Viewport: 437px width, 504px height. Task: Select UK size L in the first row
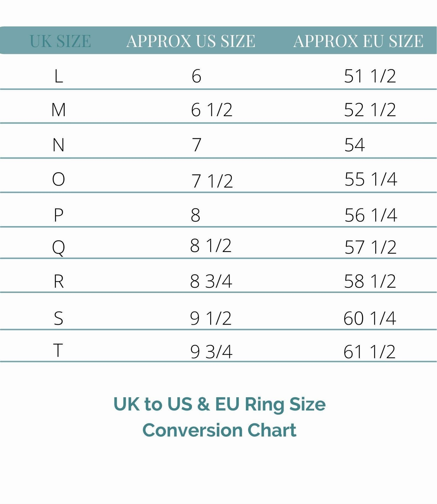[x=59, y=76]
